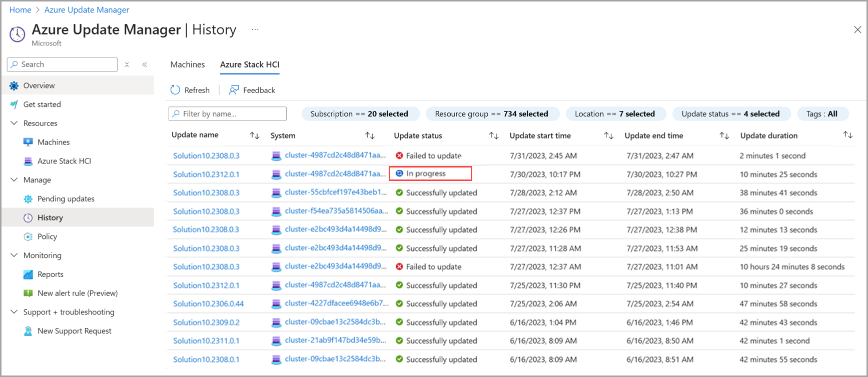Collapse the Monitoring section

[x=14, y=255]
